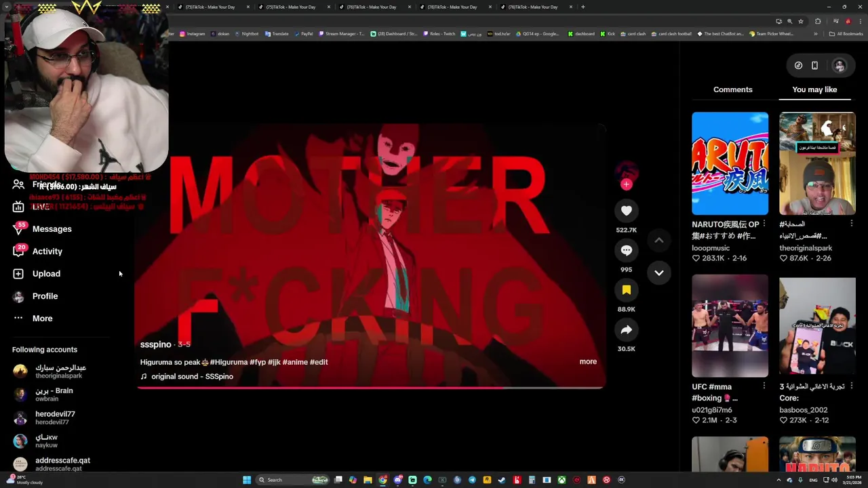Open Discord from the taskbar
Screen dimensions: 868x488
(398, 480)
